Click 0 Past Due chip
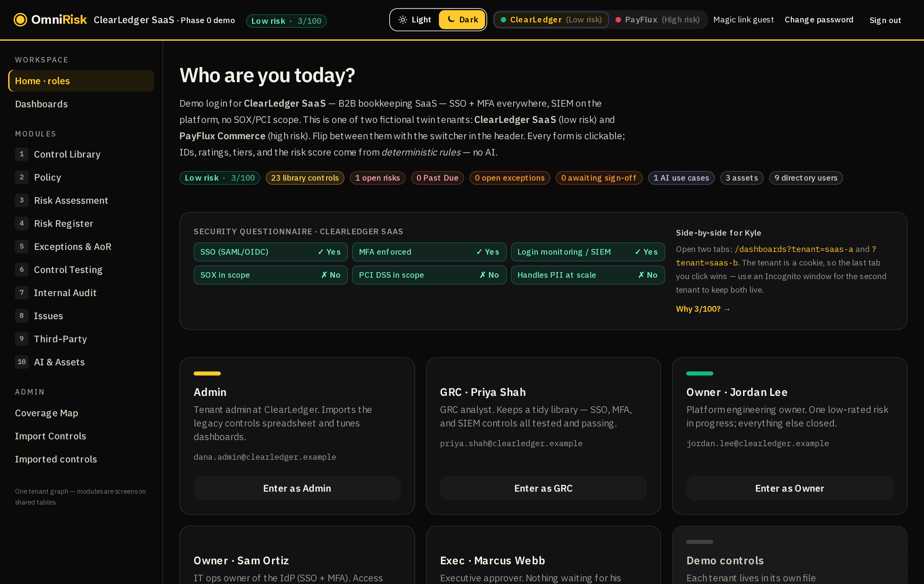The height and width of the screenshot is (584, 924). (437, 178)
